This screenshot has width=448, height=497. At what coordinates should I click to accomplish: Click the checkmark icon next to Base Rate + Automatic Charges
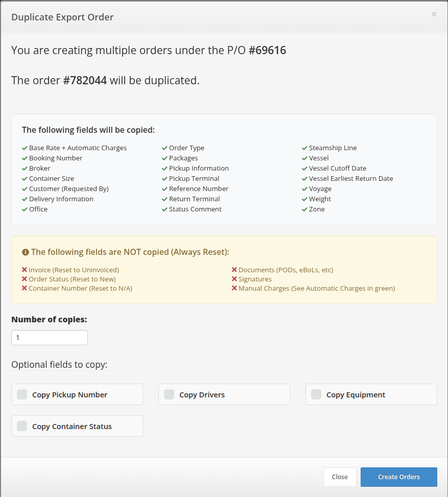24,148
